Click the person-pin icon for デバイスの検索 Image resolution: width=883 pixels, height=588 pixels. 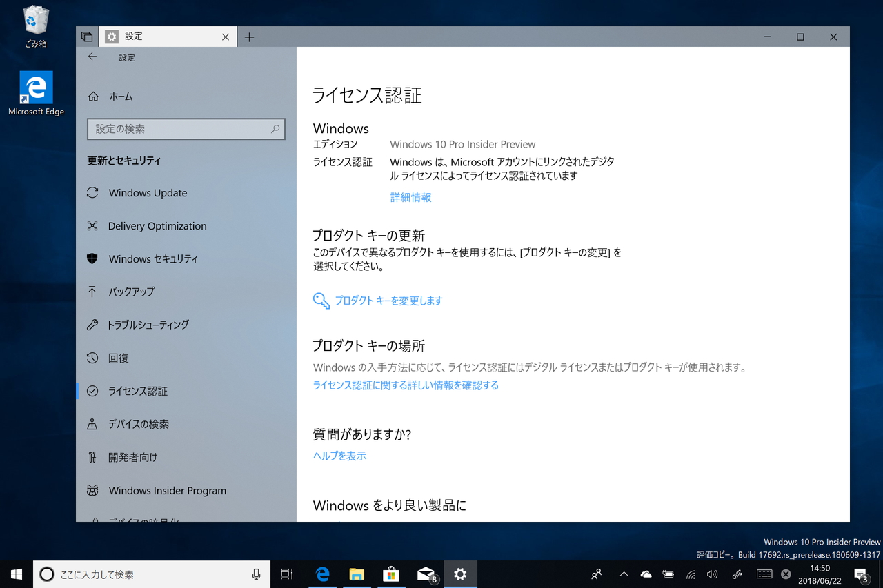click(92, 425)
